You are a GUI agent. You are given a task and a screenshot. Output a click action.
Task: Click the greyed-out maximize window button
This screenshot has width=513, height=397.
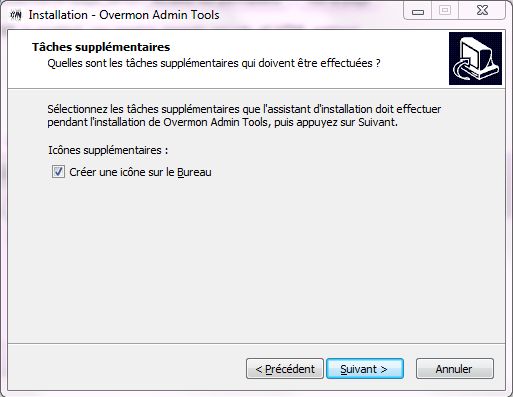tap(445, 11)
